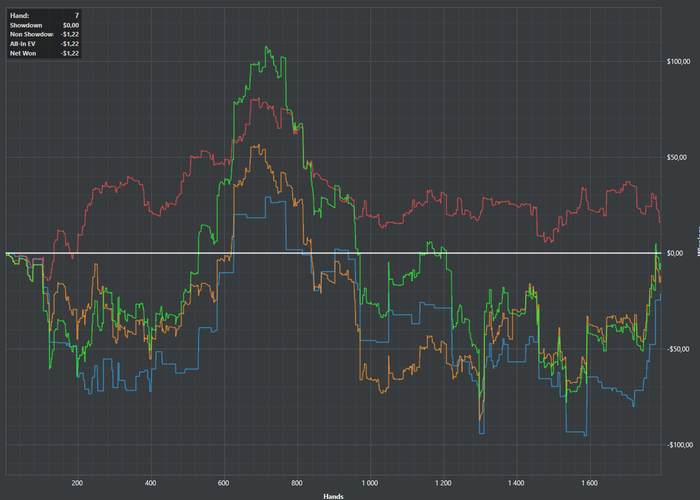The height and width of the screenshot is (500, 700).
Task: Click the $0,00 y-axis label
Action: (675, 253)
